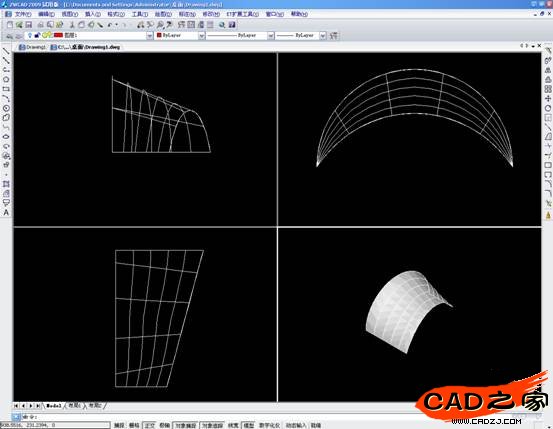Select the Arc draw tool
This screenshot has height=429, width=553.
[6, 99]
